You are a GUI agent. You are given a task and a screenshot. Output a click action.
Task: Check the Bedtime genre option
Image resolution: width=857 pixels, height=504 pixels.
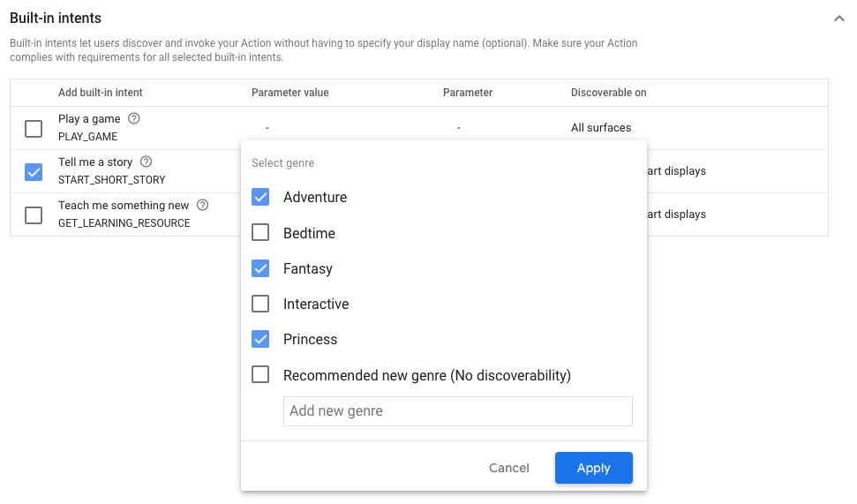[x=260, y=233]
